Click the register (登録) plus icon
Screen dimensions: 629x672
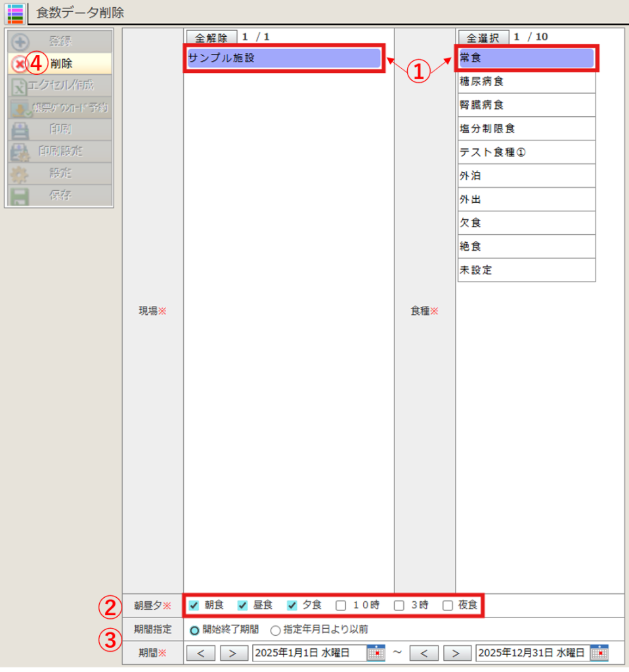tap(20, 41)
